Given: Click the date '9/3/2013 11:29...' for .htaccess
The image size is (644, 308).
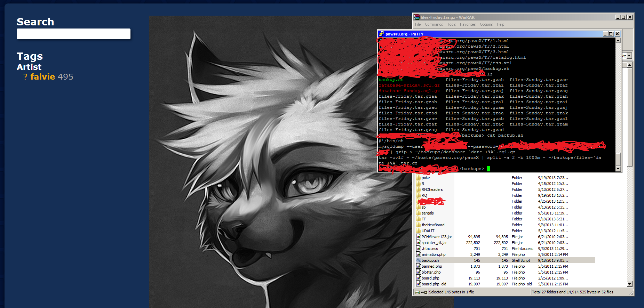Looking at the screenshot, I should click(x=553, y=249).
